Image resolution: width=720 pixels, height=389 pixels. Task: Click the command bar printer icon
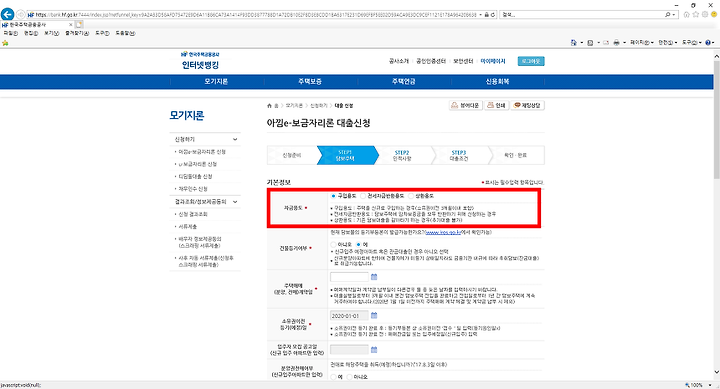tap(616, 43)
